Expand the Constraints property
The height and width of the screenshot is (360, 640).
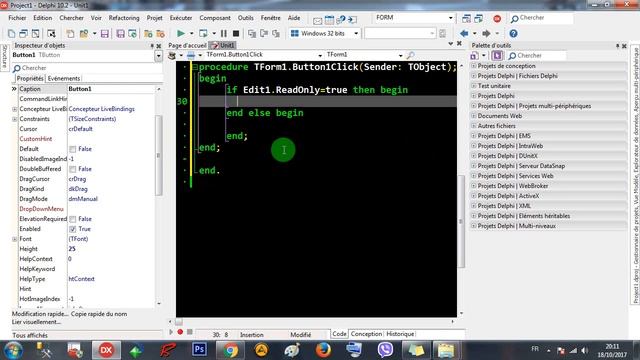pos(15,119)
